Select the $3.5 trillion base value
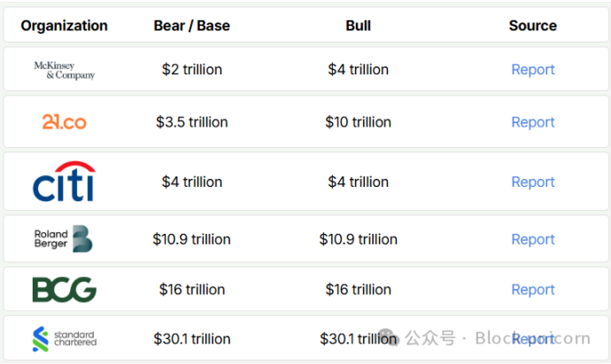Viewport: 611px width, 364px height. [x=192, y=122]
